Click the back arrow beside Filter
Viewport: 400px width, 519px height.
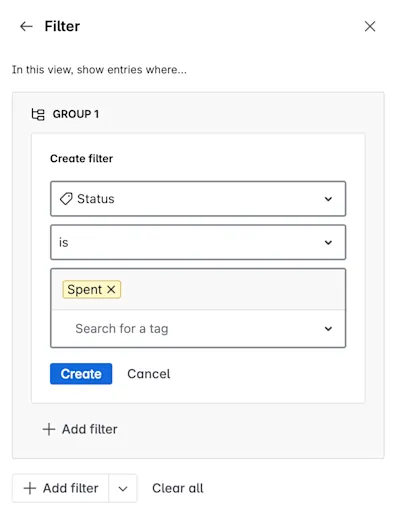pos(26,26)
